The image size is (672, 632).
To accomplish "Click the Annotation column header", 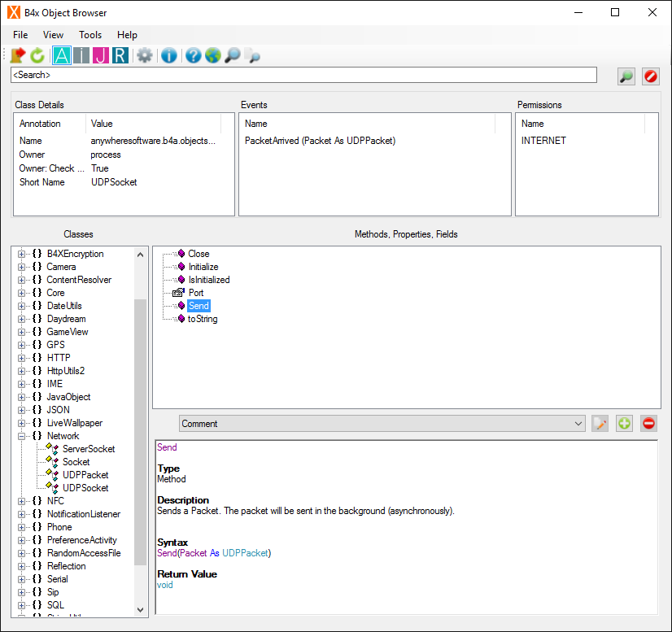I will point(50,124).
